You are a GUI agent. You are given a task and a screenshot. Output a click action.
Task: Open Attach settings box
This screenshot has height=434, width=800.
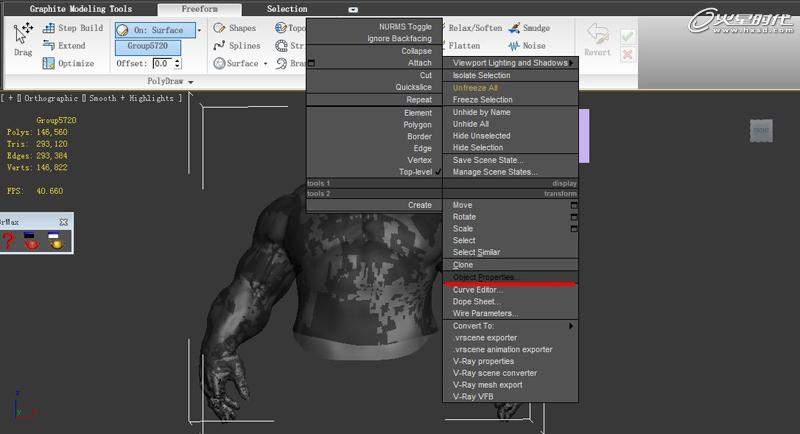(x=311, y=63)
